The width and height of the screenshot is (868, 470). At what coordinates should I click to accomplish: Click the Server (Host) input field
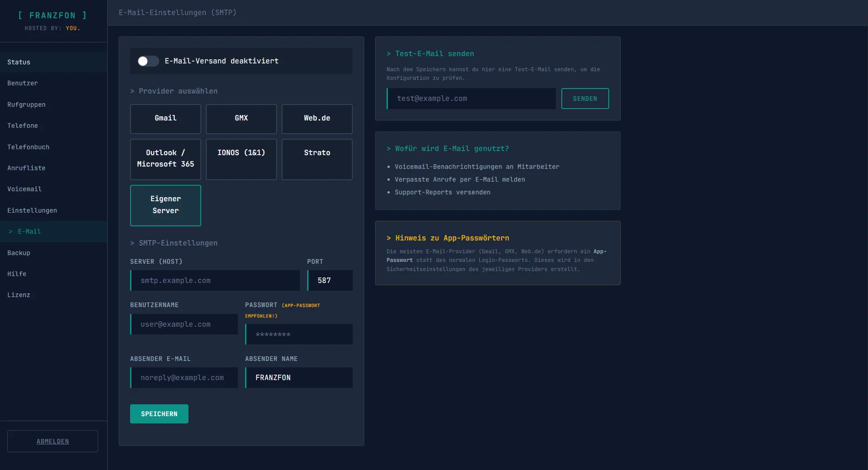point(215,281)
